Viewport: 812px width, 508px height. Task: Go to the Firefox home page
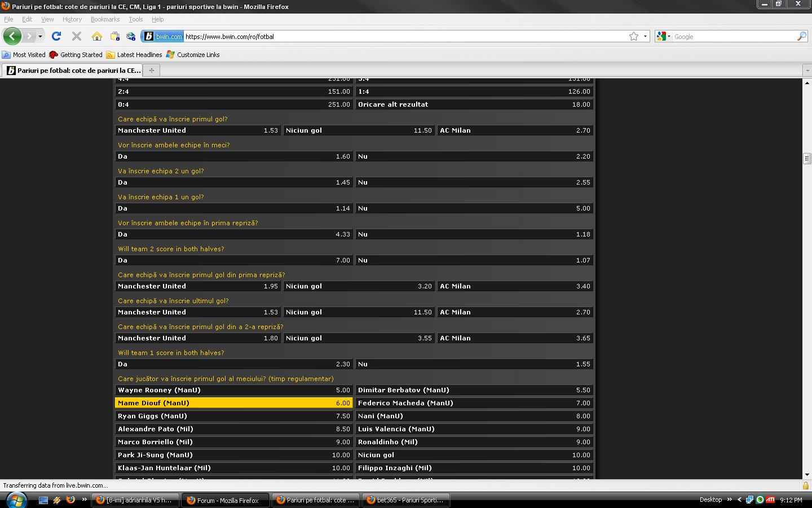pyautogui.click(x=97, y=36)
